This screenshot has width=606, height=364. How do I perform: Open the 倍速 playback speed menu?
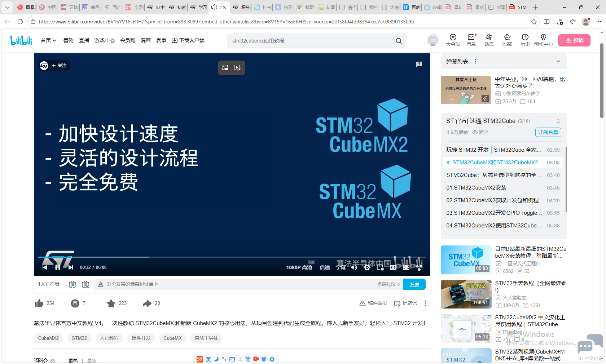point(325,267)
